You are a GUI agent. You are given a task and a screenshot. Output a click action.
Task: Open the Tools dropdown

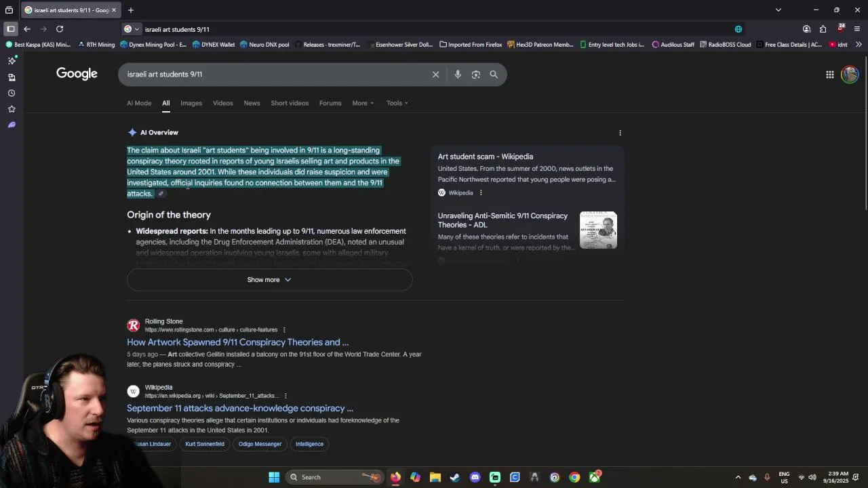(x=397, y=103)
